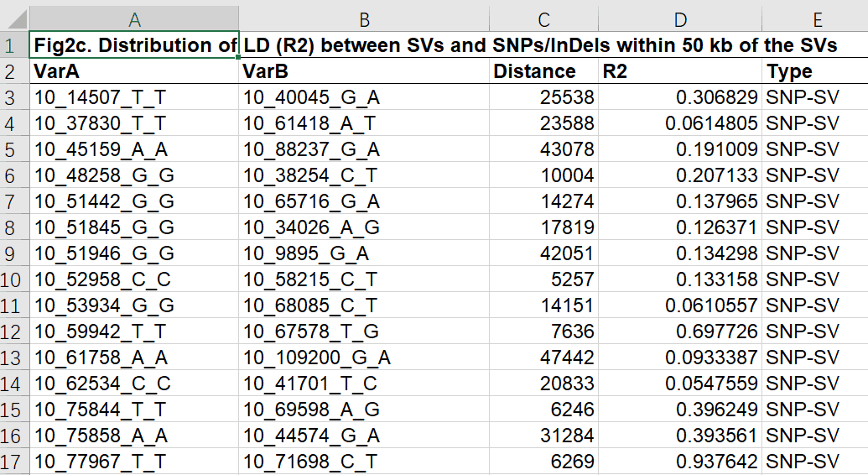Viewport: 868px width, 475px height.
Task: Select distance cell 7636
Action: click(x=543, y=331)
